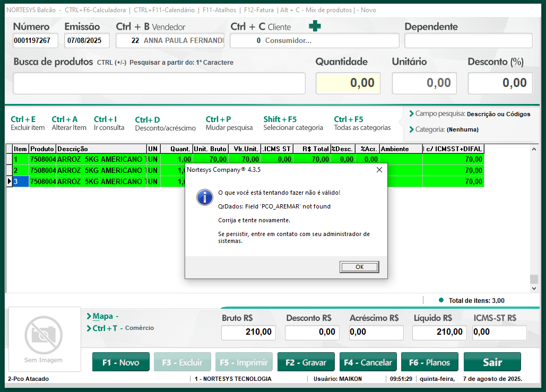This screenshot has height=392, width=546.
Task: Click the F2 - Gravar button
Action: pyautogui.click(x=306, y=362)
